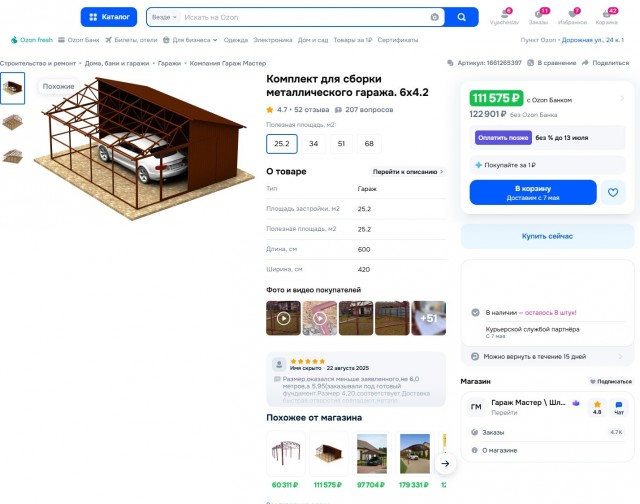Viewport: 640px width, 504px height.
Task: Add to cart via В корзину button
Action: pyautogui.click(x=533, y=192)
